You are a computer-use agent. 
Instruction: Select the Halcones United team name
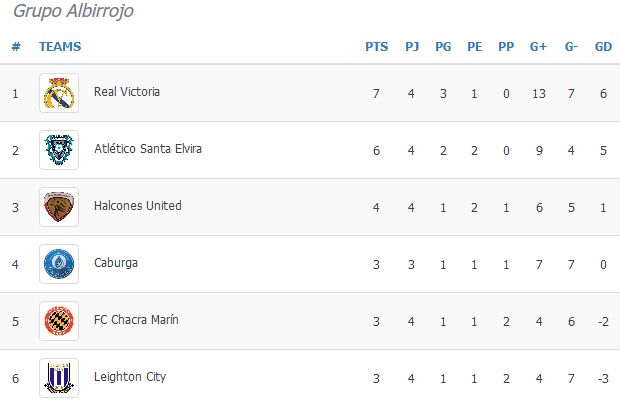137,206
